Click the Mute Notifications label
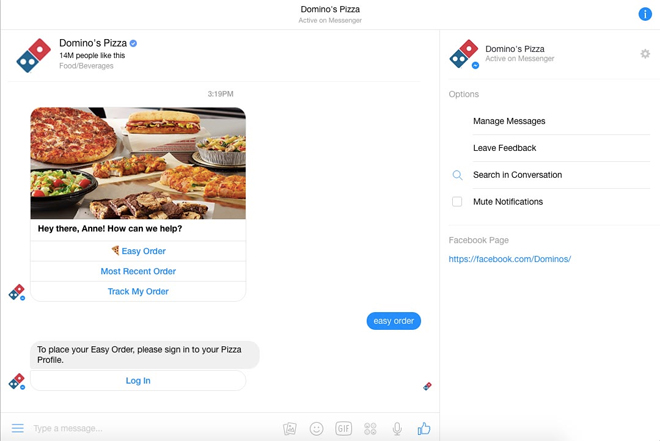The height and width of the screenshot is (441, 660). coord(508,202)
